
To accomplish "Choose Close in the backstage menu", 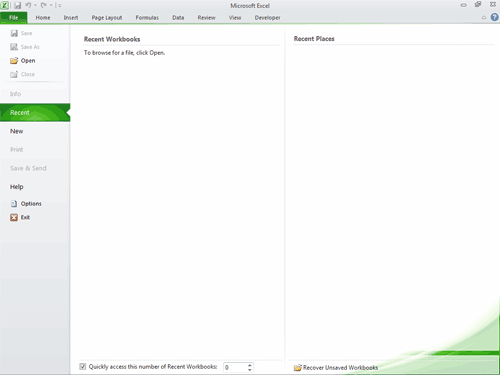I will [22, 74].
